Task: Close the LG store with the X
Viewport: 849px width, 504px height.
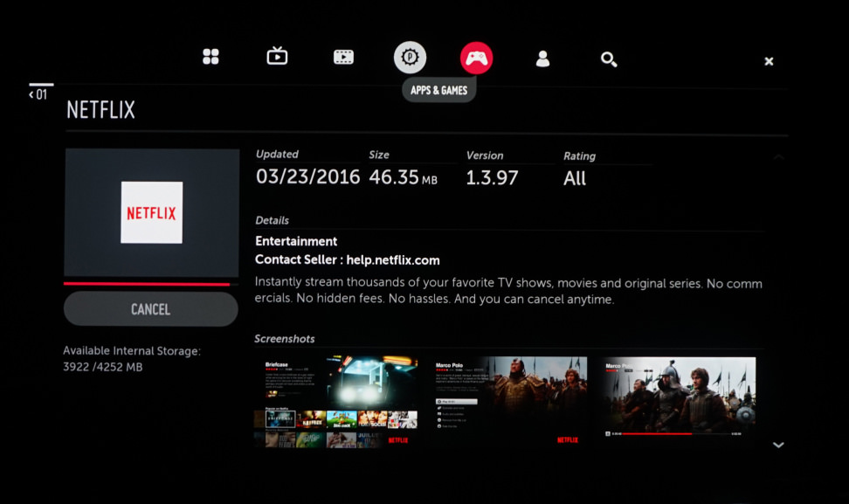Action: [x=769, y=61]
